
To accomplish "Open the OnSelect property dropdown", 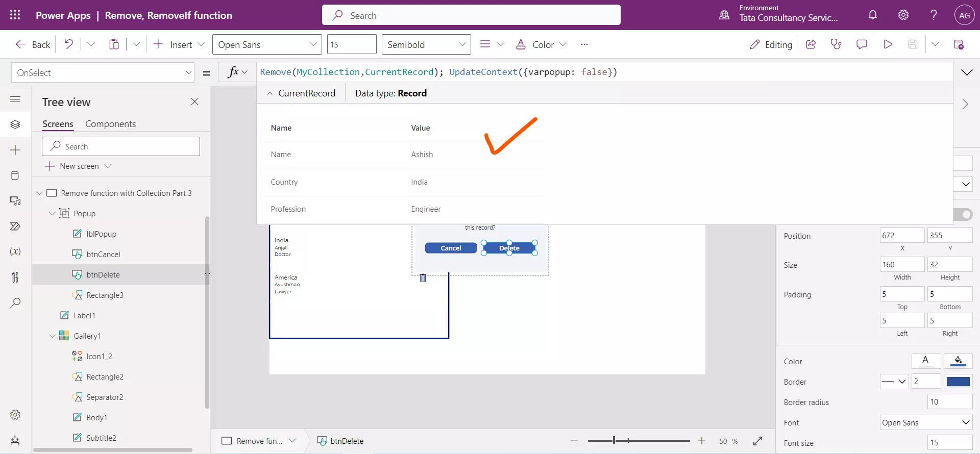I will [x=188, y=72].
